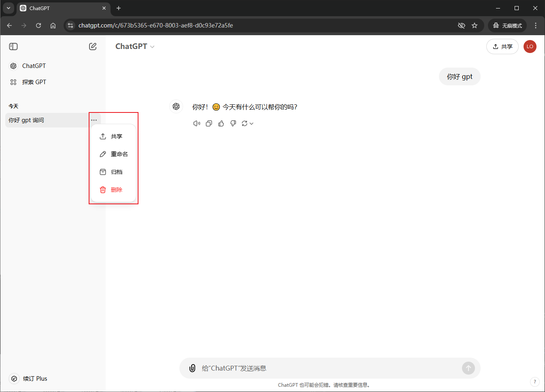Image resolution: width=545 pixels, height=392 pixels.
Task: Open the LO user profile avatar
Action: tap(530, 47)
